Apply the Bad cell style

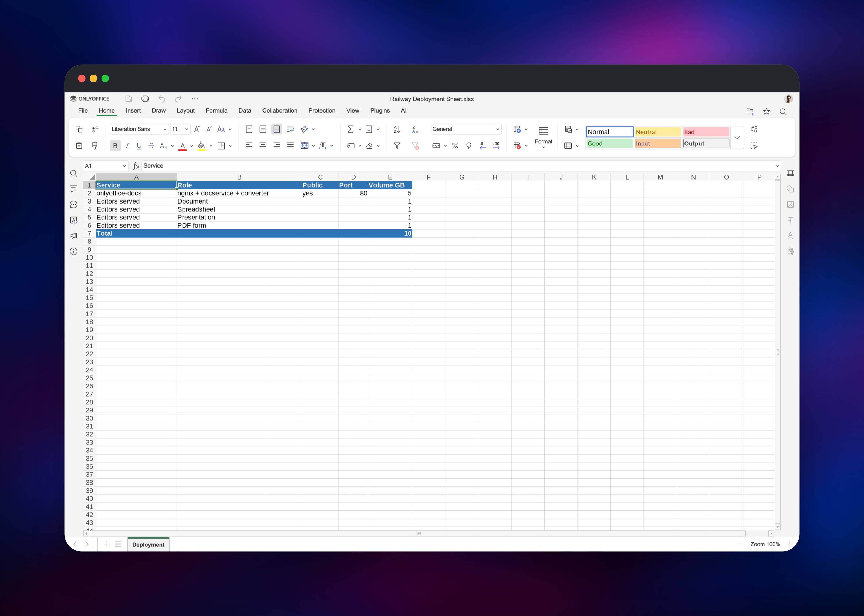coord(706,132)
